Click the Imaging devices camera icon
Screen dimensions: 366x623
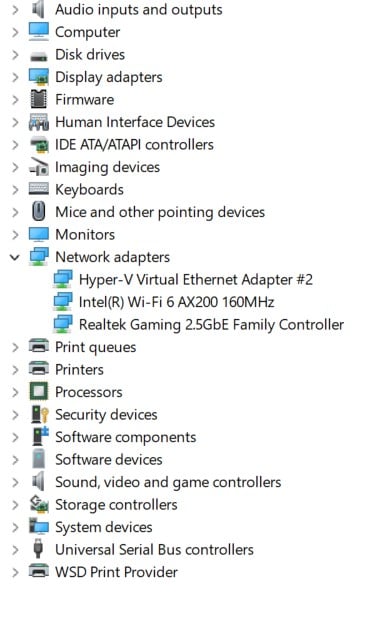39,167
